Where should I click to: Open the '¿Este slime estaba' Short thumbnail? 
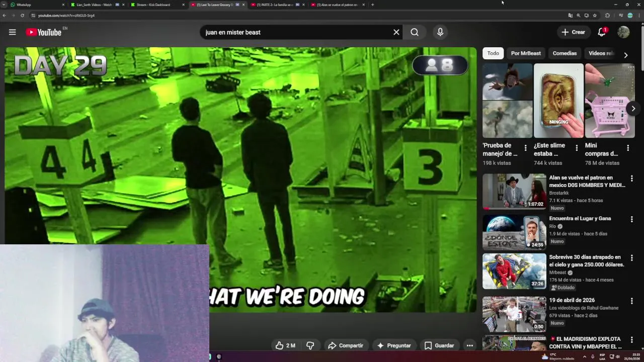(x=558, y=101)
